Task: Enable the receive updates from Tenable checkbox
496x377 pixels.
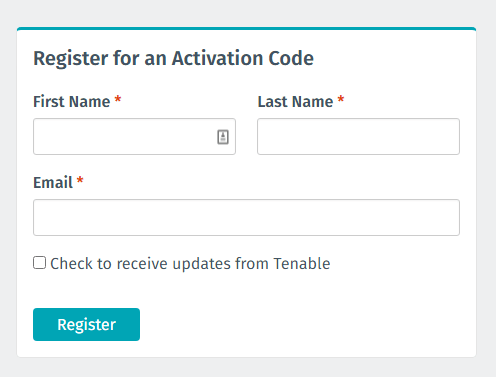Action: coord(39,263)
